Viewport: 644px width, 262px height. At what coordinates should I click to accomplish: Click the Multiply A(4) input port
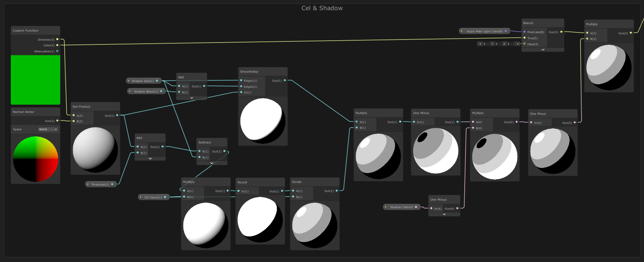(473, 122)
